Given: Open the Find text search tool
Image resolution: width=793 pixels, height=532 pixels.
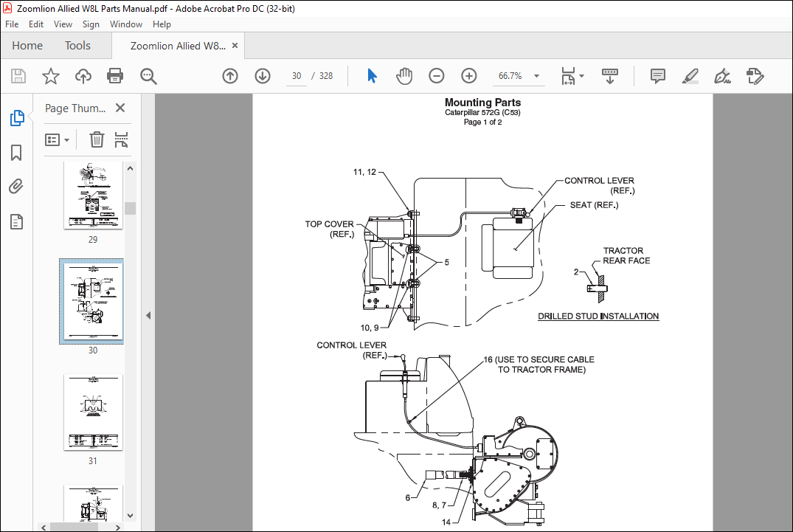Looking at the screenshot, I should pyautogui.click(x=148, y=76).
